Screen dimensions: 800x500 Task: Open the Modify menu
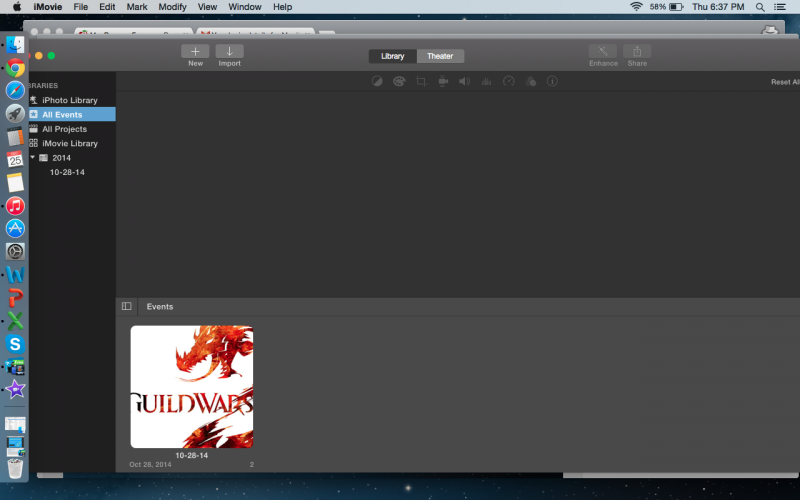[172, 7]
